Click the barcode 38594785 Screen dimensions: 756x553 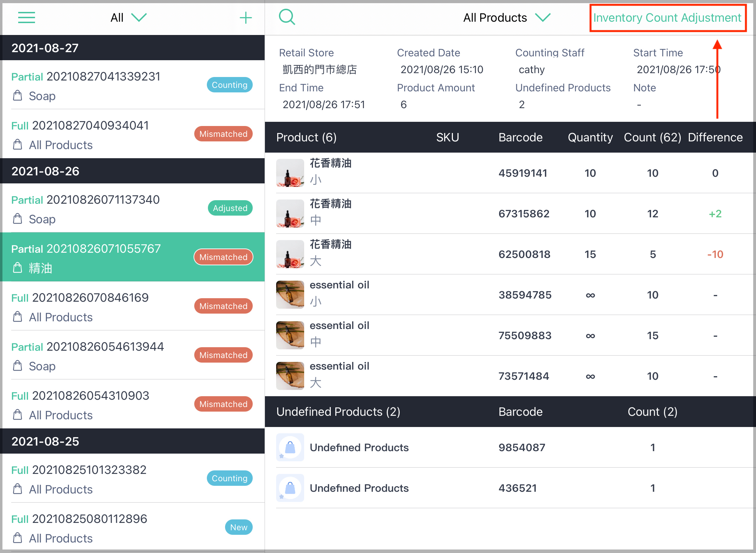click(x=525, y=295)
